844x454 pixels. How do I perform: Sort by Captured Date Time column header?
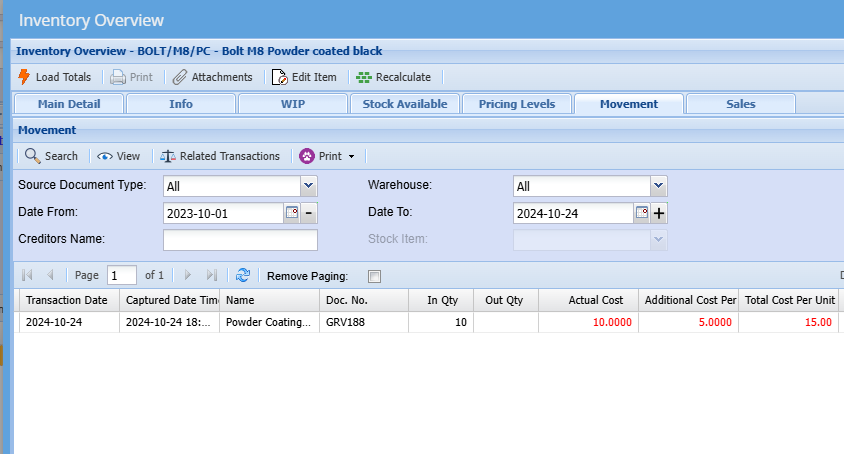tap(170, 300)
